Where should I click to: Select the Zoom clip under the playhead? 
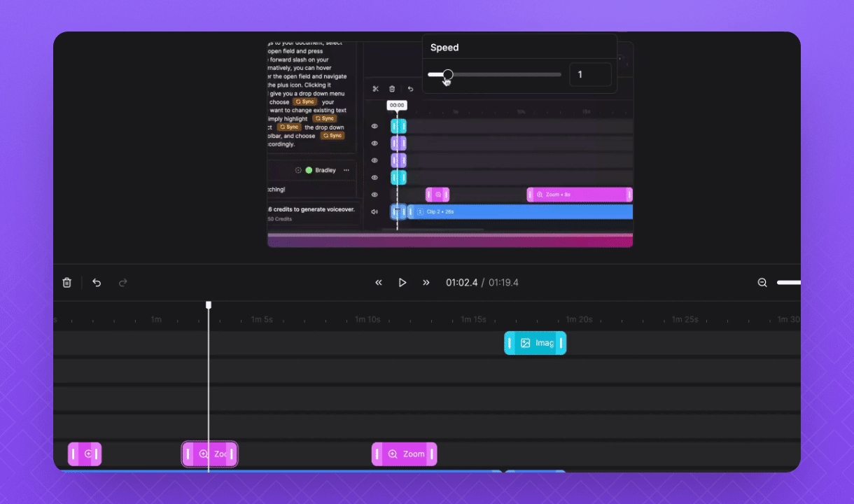[x=210, y=454]
